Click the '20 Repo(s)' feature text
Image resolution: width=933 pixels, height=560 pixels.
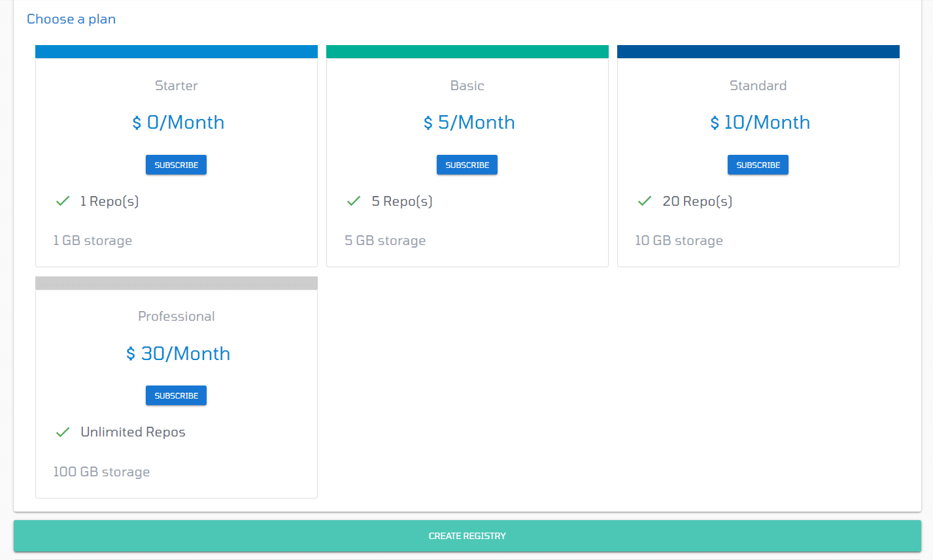click(x=697, y=201)
